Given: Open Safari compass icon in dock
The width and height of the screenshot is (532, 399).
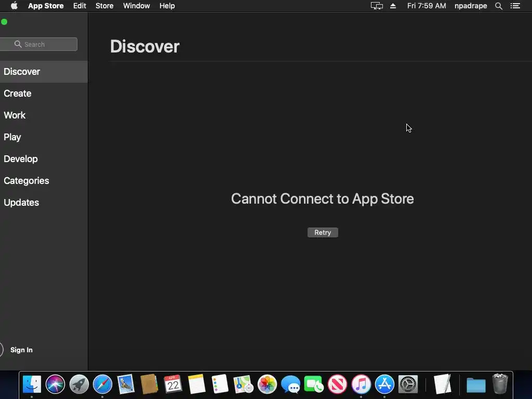Looking at the screenshot, I should point(102,384).
